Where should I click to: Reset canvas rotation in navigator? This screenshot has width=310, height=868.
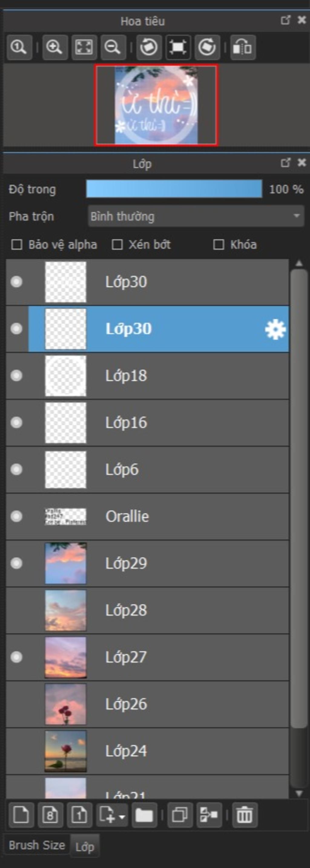click(x=178, y=47)
